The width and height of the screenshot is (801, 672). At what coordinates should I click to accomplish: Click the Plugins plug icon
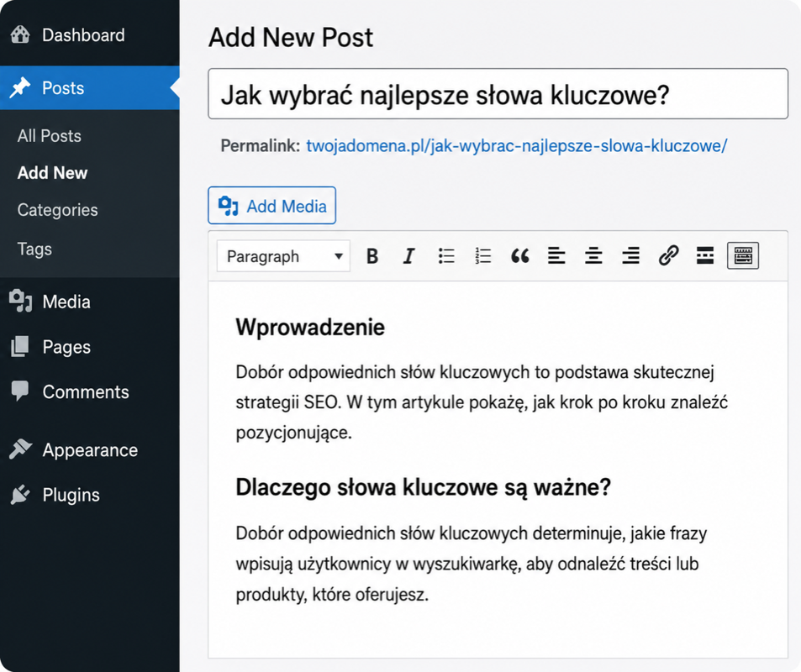(x=20, y=494)
